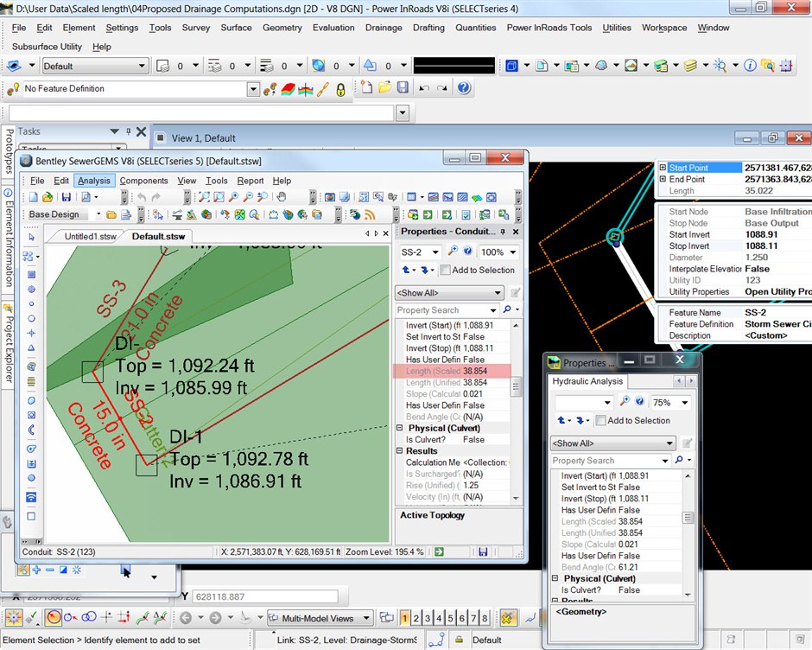Check Add to Selection in Conduit Properties
Viewport: 812px width, 650px height.
(x=445, y=270)
